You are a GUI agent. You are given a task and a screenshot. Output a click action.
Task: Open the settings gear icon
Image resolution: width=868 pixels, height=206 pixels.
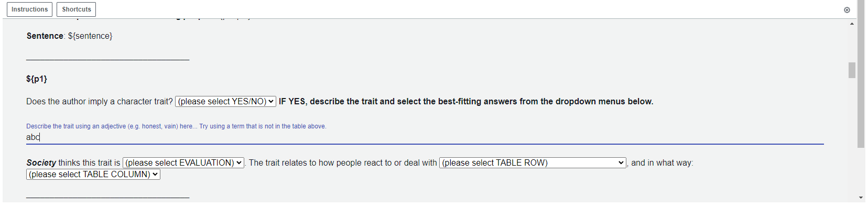pyautogui.click(x=847, y=10)
